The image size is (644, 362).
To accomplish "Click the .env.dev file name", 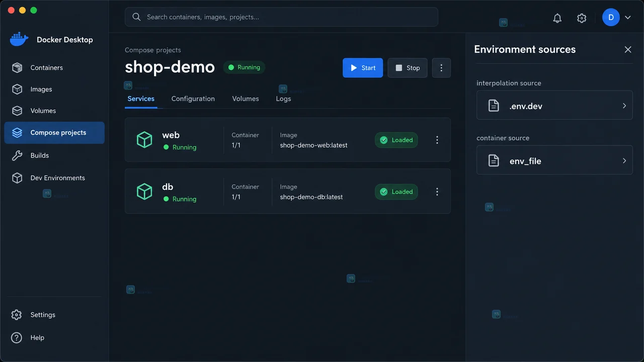I will click(526, 106).
